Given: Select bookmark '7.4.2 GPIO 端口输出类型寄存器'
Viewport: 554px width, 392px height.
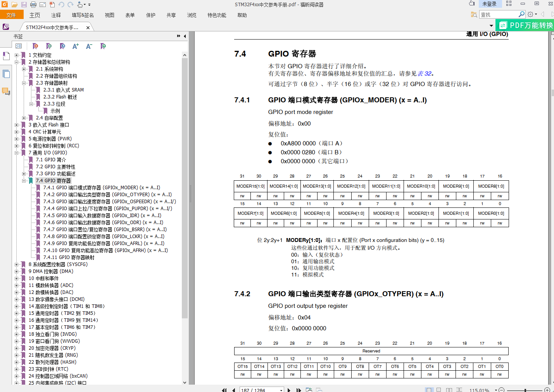Looking at the screenshot, I should pyautogui.click(x=107, y=195).
